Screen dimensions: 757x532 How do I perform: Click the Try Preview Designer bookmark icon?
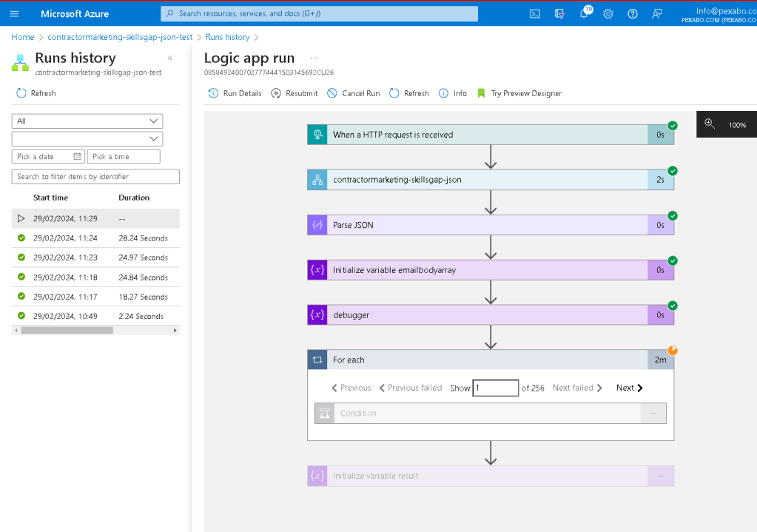481,93
